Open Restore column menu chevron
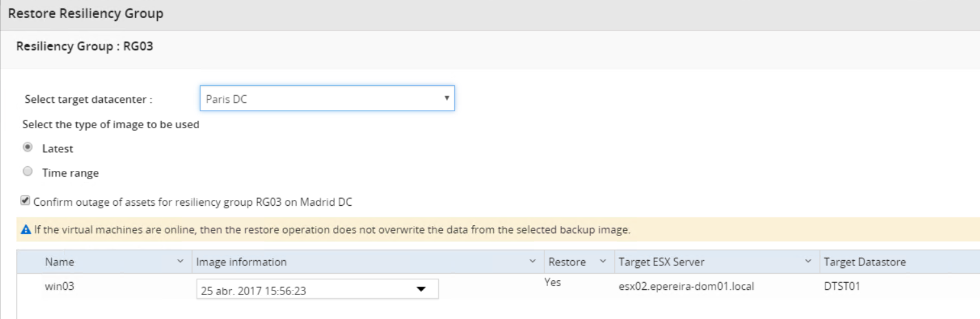Image resolution: width=980 pixels, height=319 pixels. (602, 262)
